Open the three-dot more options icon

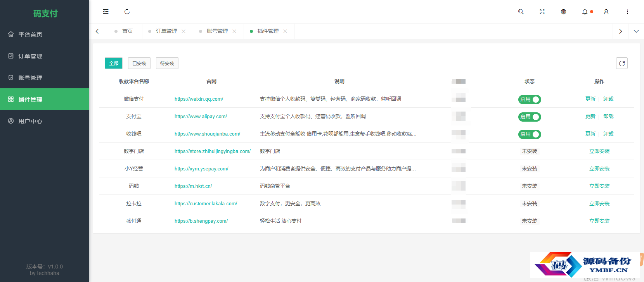pyautogui.click(x=627, y=12)
